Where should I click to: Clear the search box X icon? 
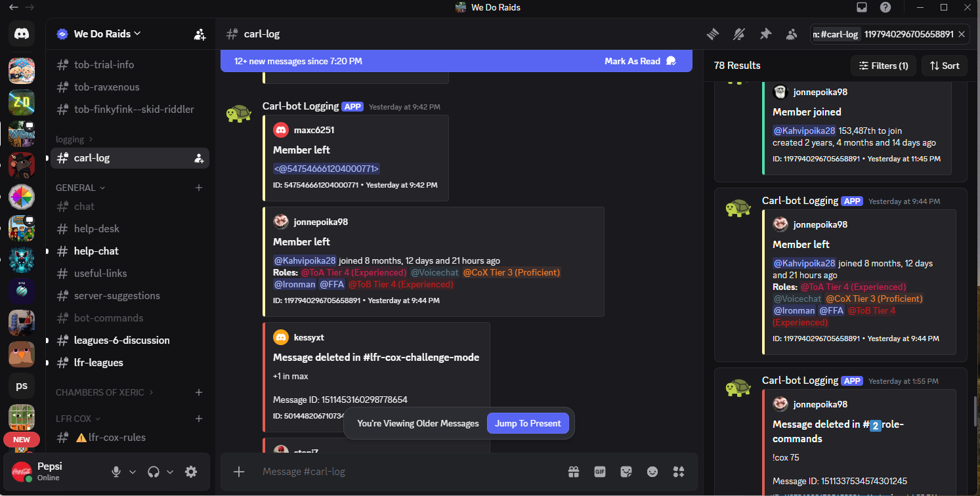(962, 34)
